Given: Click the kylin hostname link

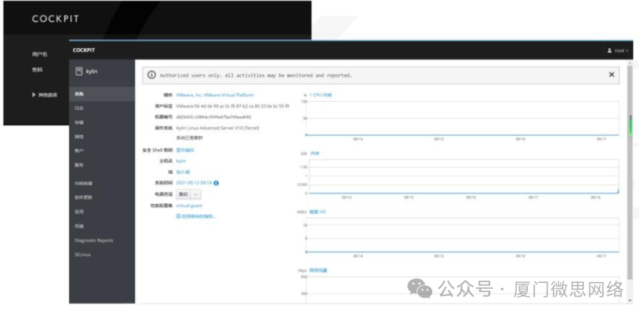Looking at the screenshot, I should [x=181, y=161].
